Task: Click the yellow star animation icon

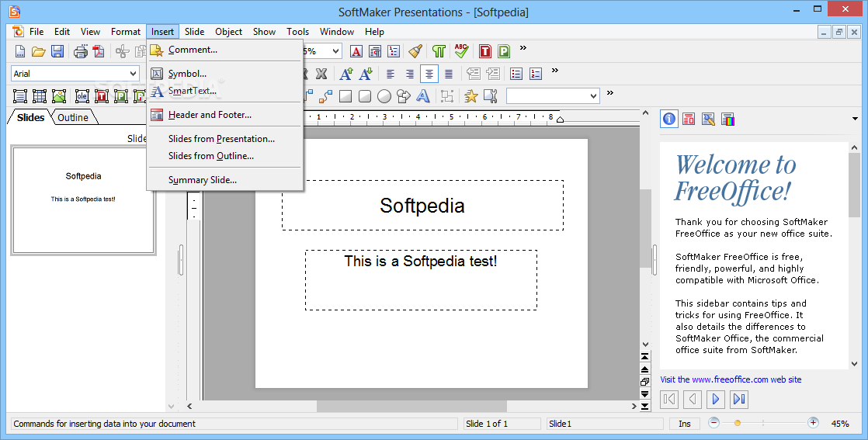Action: [471, 96]
